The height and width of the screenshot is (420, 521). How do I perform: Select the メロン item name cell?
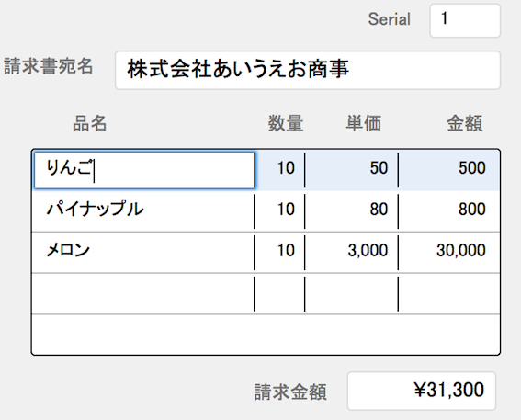143,253
